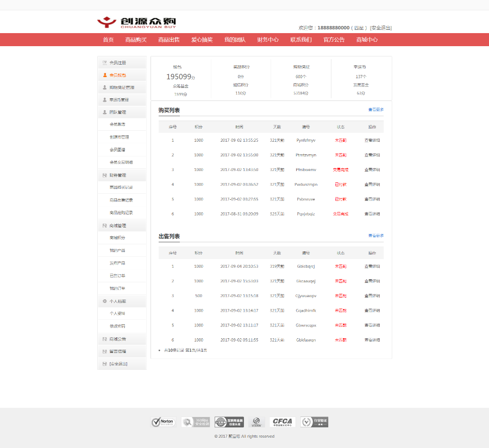The width and height of the screenshot is (489, 448).
Task: Click the 会员注册 sidebar icon
Action: click(105, 62)
